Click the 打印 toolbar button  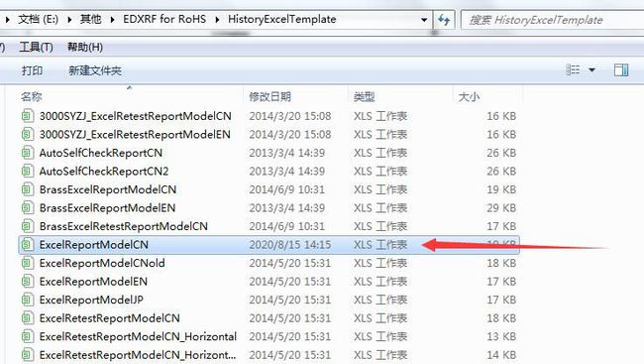32,70
